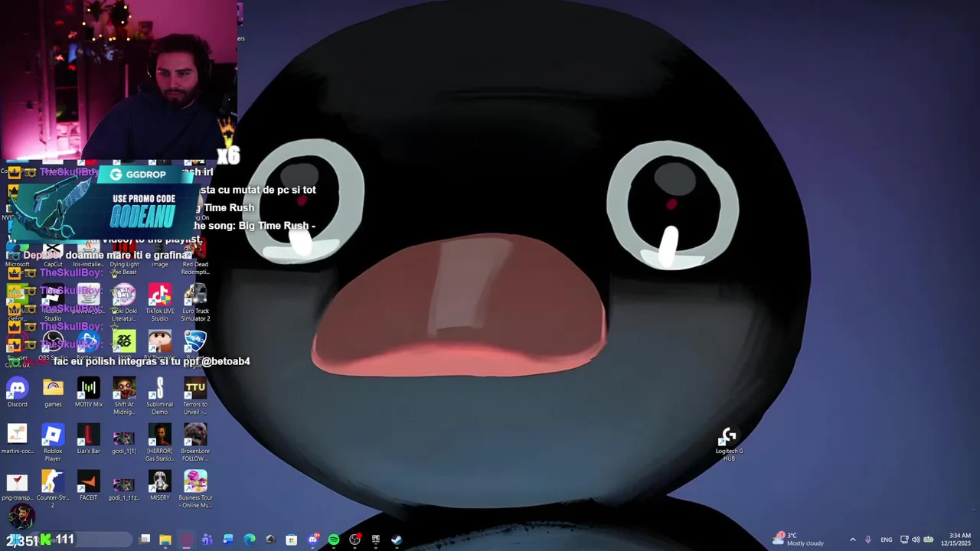
Task: Select the martini-cocktail image file
Action: tap(17, 440)
